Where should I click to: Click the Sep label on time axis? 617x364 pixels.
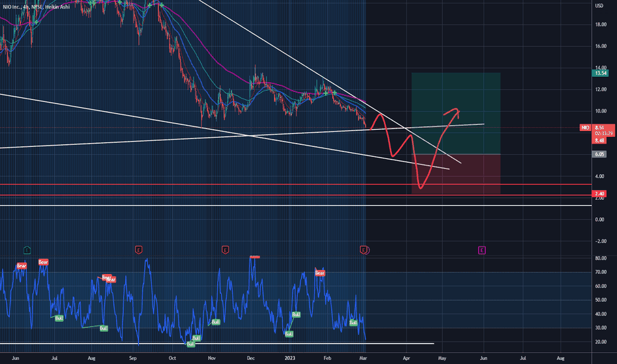click(132, 358)
